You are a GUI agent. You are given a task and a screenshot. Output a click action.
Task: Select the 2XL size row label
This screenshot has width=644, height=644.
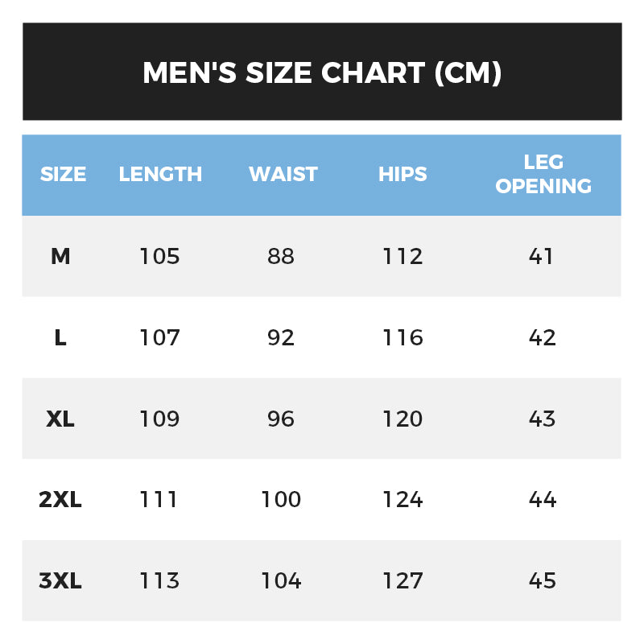coord(60,500)
